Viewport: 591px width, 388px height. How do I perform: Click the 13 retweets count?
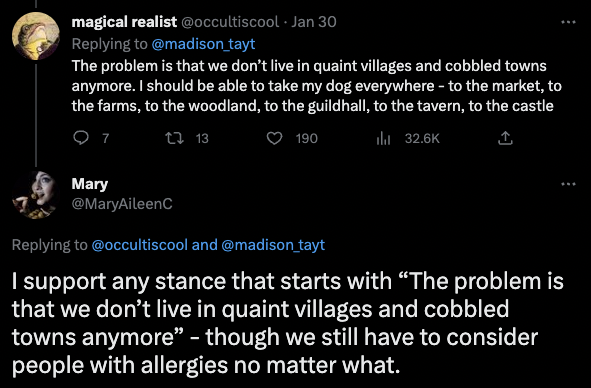[202, 138]
